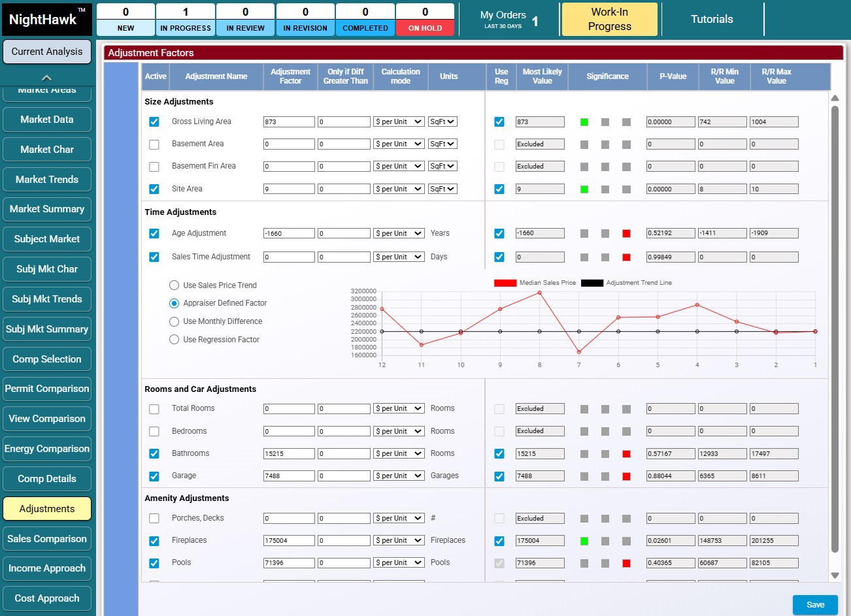The height and width of the screenshot is (616, 851).
Task: Open Bathrooms calculation mode dropdown
Action: [x=399, y=453]
